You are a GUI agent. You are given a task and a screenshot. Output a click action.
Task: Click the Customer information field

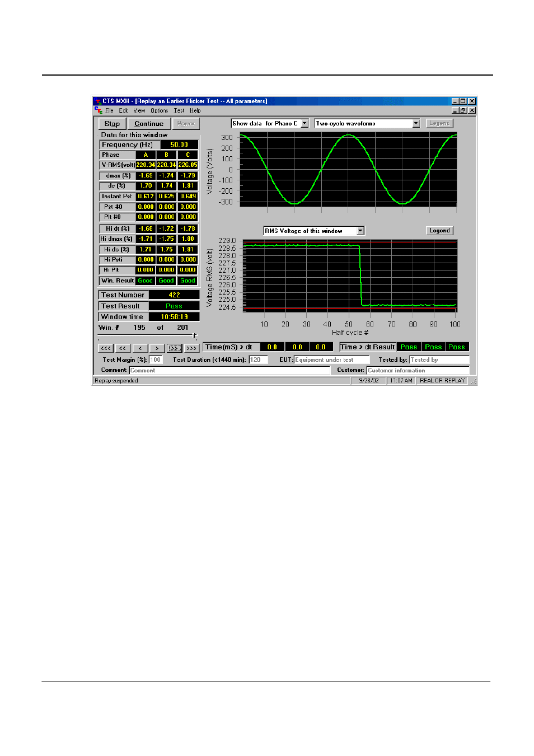tap(418, 370)
